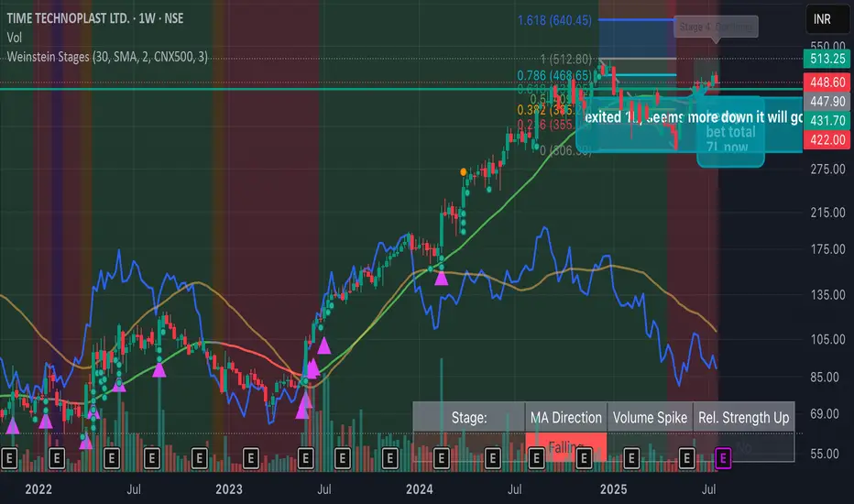The height and width of the screenshot is (504, 854).
Task: Select the Vol indicator legend
Action: (14, 38)
